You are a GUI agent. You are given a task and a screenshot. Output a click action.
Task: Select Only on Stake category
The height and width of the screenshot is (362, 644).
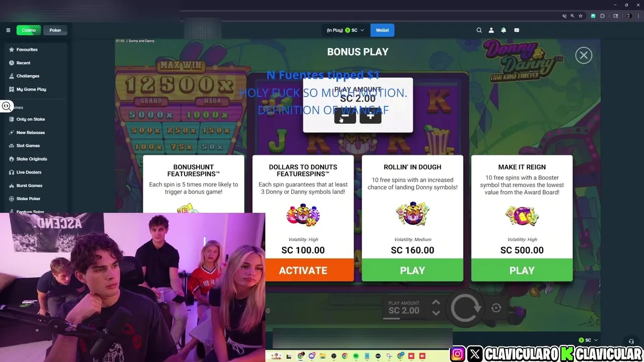tap(36, 119)
